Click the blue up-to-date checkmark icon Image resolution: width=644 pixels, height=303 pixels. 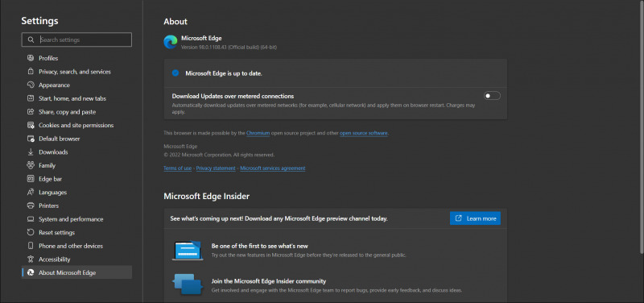[175, 73]
